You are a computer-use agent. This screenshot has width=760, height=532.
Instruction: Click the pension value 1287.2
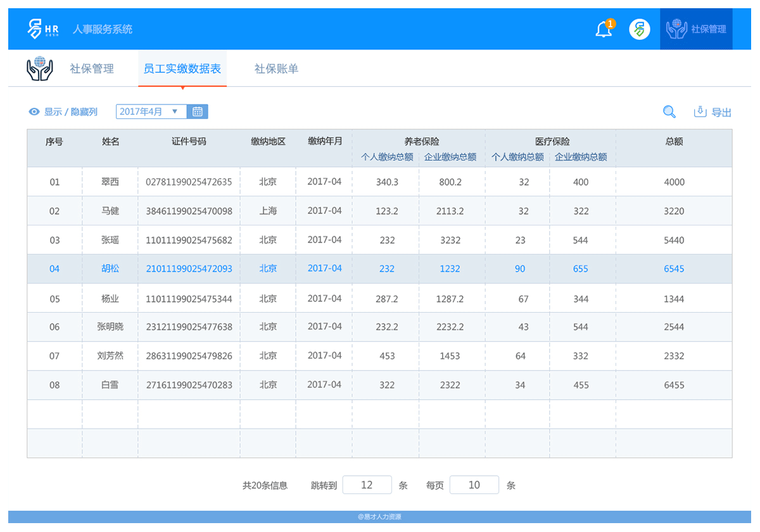(x=450, y=299)
